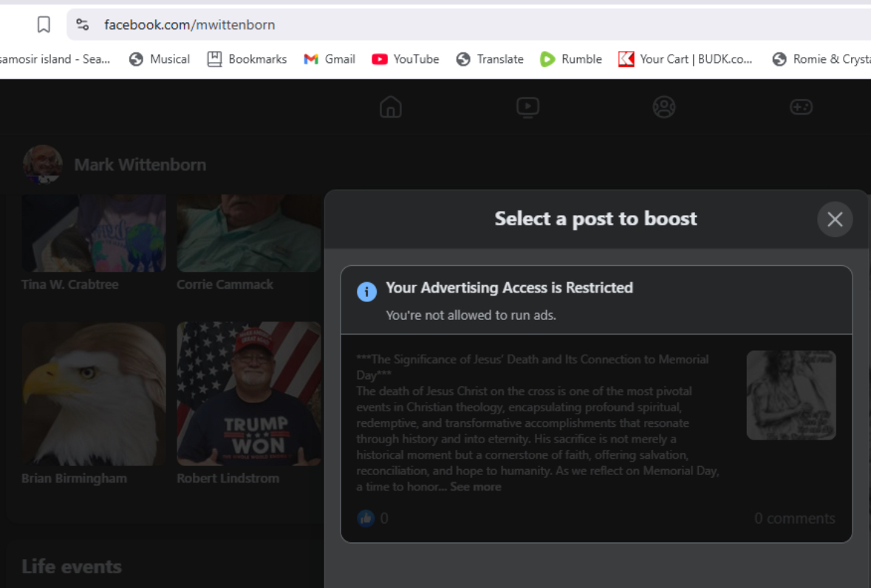Expand post text with See more
Screen dimensions: 871x588
[x=476, y=487]
